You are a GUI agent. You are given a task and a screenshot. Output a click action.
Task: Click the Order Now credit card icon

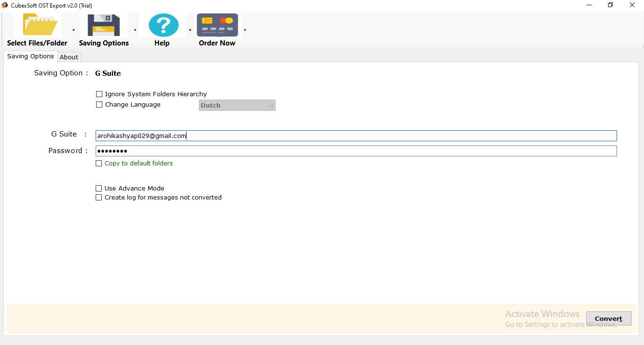(217, 26)
